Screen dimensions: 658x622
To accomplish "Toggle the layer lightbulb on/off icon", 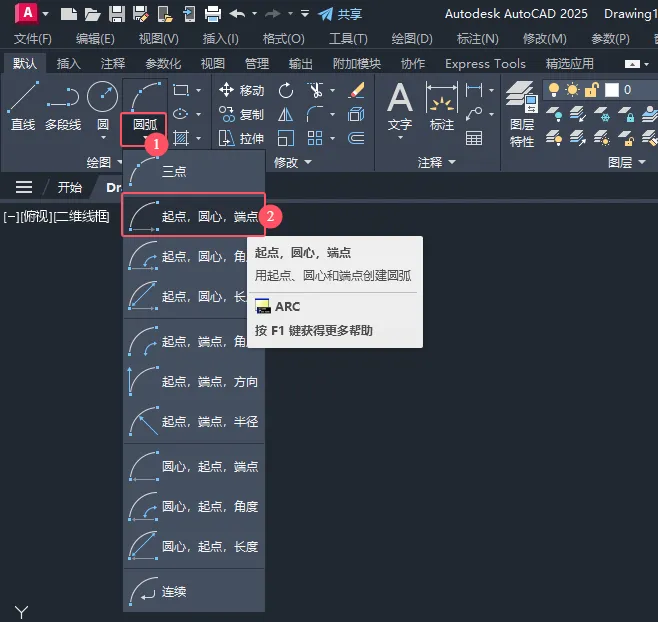I will [555, 90].
